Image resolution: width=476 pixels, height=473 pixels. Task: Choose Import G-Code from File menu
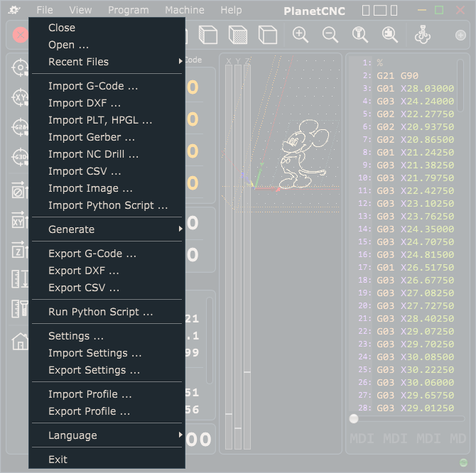pyautogui.click(x=93, y=86)
